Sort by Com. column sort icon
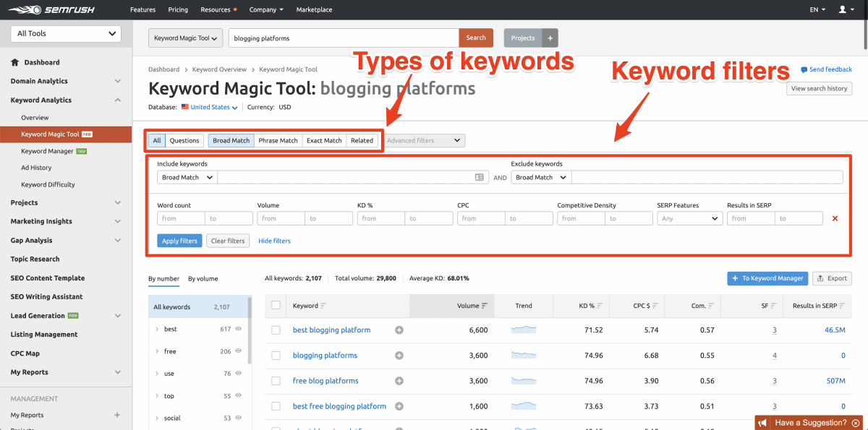 coord(712,306)
